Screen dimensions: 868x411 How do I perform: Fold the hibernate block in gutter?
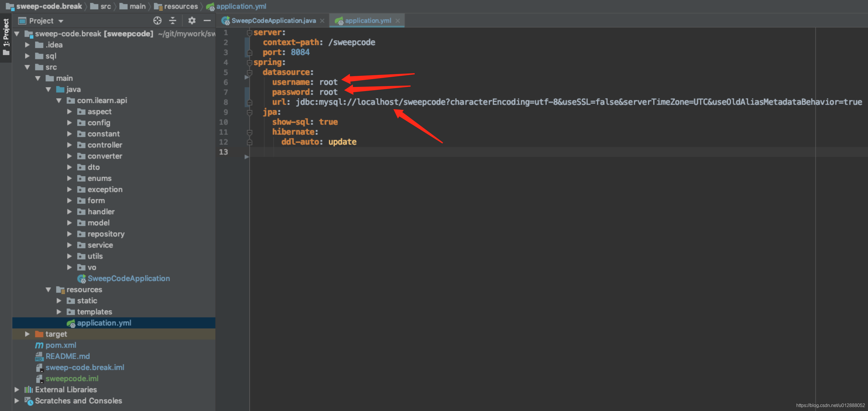(249, 132)
